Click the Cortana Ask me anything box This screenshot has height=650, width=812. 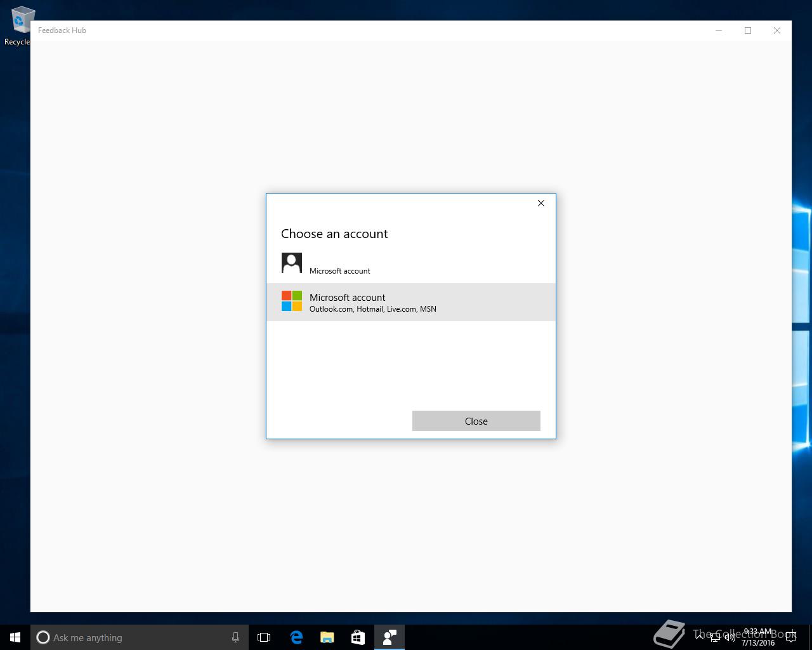point(139,637)
